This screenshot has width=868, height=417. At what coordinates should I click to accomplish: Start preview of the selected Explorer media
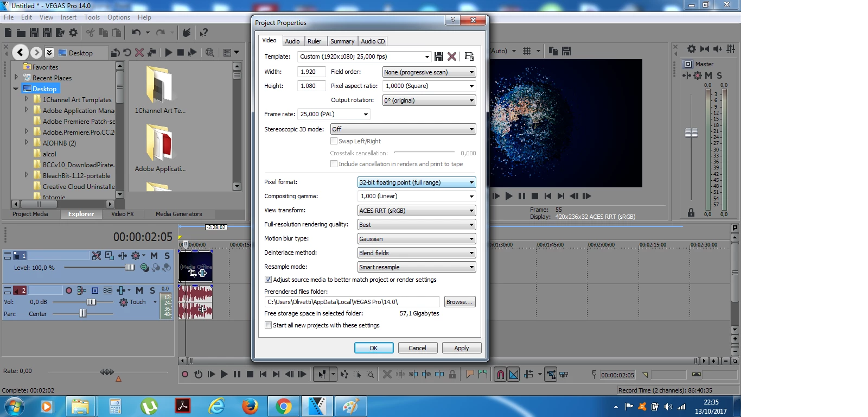coord(169,53)
